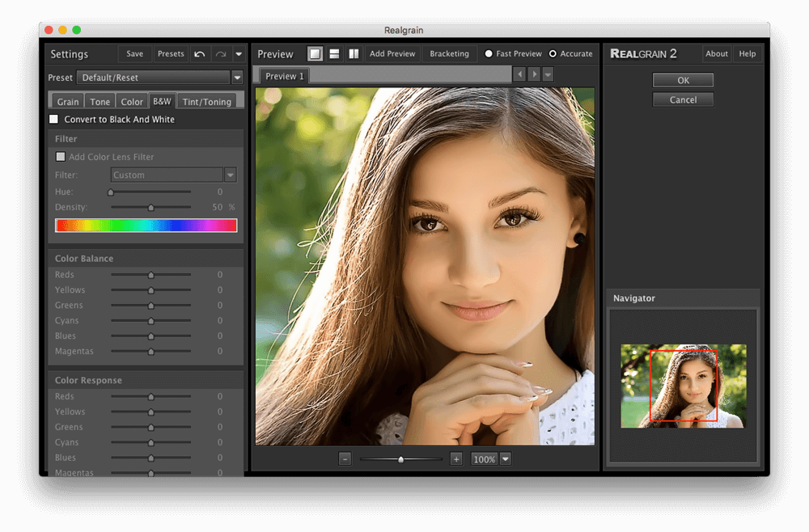Switch to the Grain tab
The height and width of the screenshot is (532, 809).
coord(68,102)
